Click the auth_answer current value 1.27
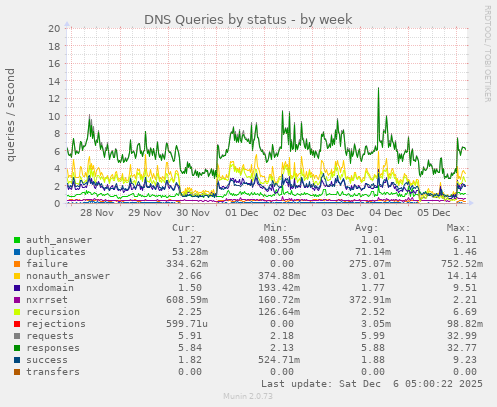The width and height of the screenshot is (497, 407). point(190,240)
